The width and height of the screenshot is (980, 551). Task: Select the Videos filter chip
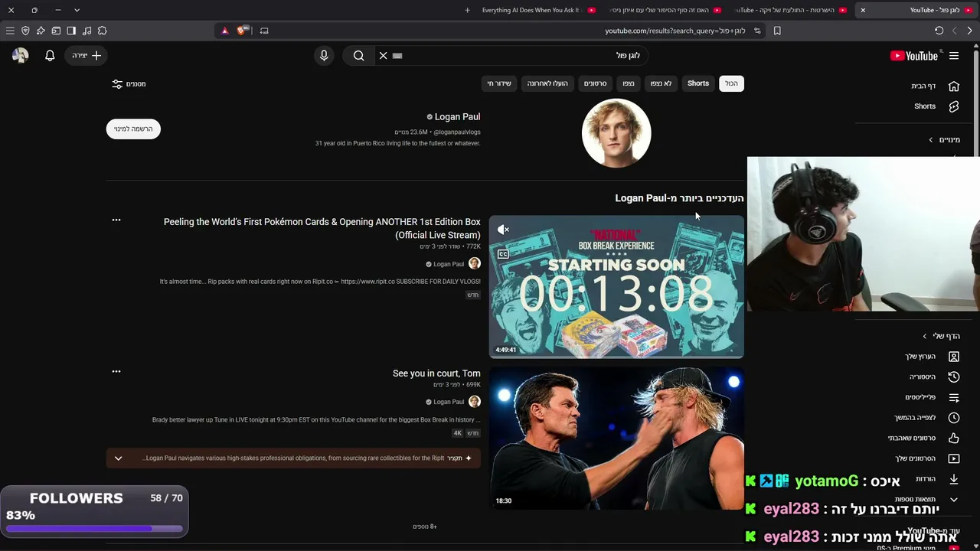pyautogui.click(x=596, y=83)
